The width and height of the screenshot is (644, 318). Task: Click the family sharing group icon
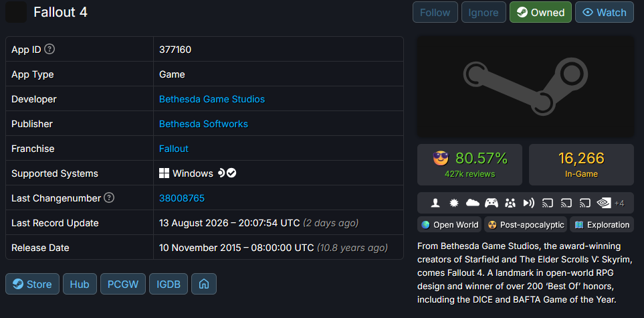pyautogui.click(x=510, y=203)
